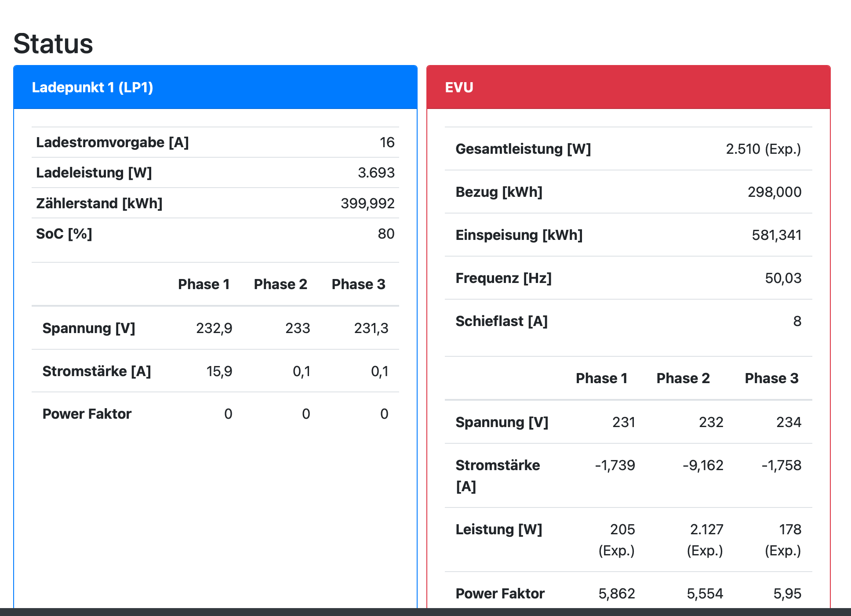Click LP1 Phase 1 voltage value 232,9
The width and height of the screenshot is (851, 616).
pyautogui.click(x=214, y=328)
